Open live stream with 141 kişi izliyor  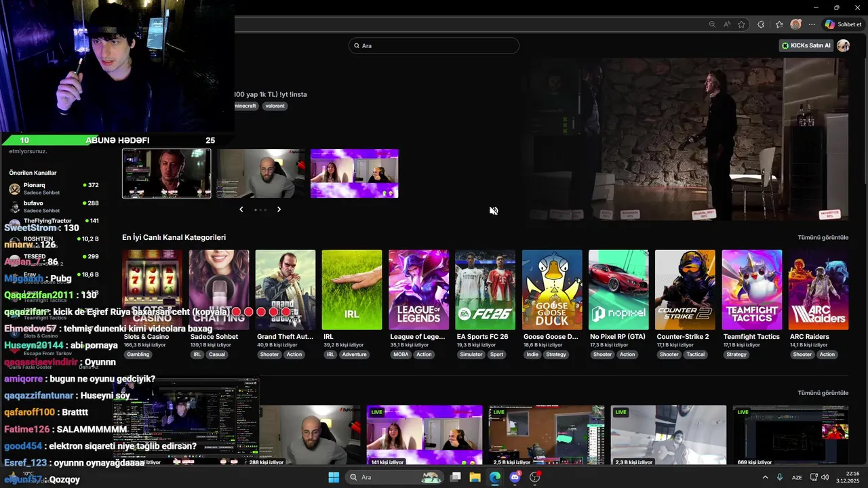click(425, 436)
